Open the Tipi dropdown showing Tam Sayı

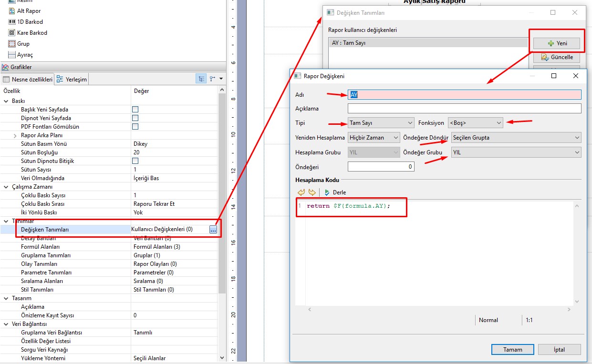tap(381, 123)
